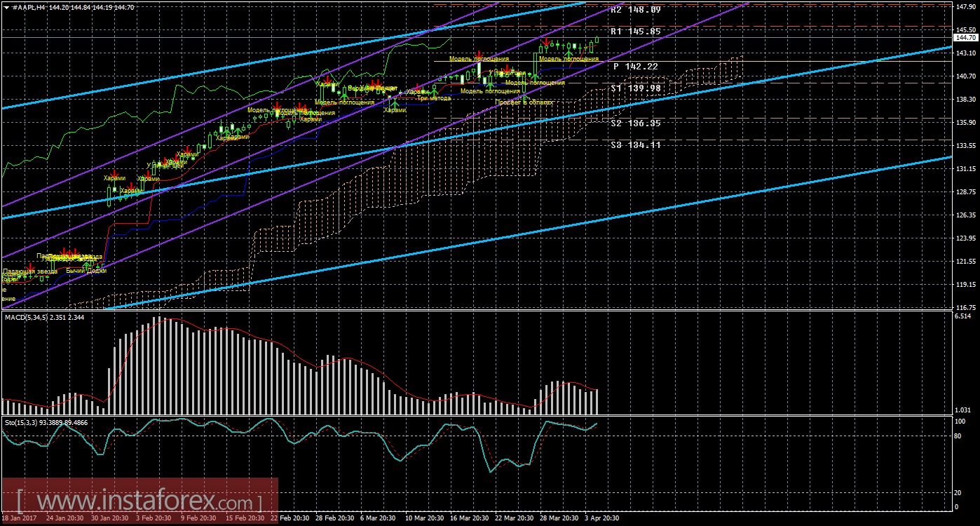Viewport: 980px width, 526px height.
Task: Click the MACD scale value 1.031
Action: point(965,410)
